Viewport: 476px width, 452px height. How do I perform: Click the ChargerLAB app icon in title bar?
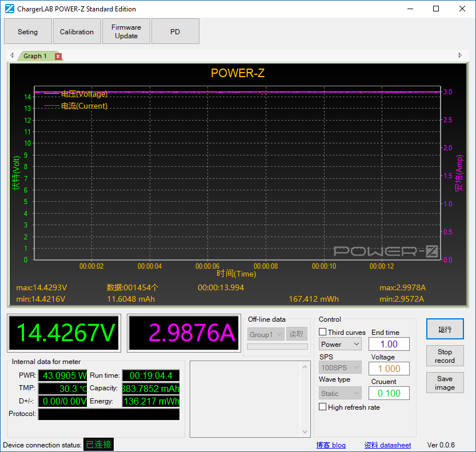[x=9, y=9]
